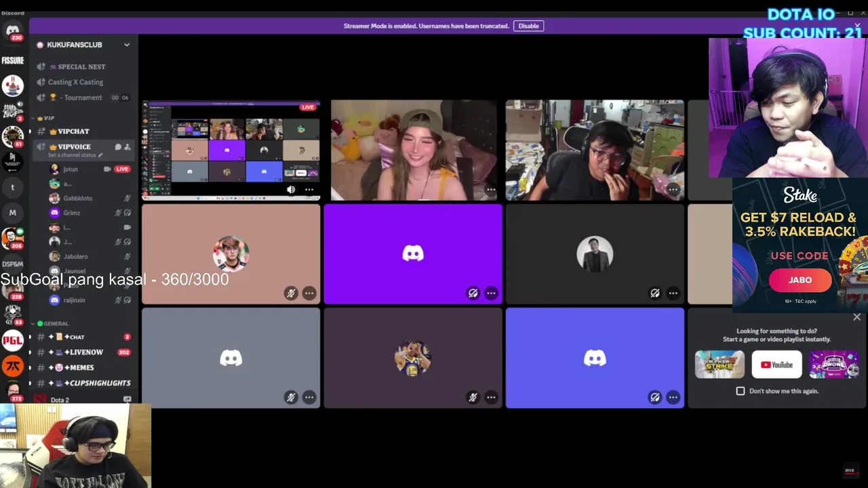The image size is (868, 488).
Task: Open the VIPCHAT text channel
Action: 83,131
